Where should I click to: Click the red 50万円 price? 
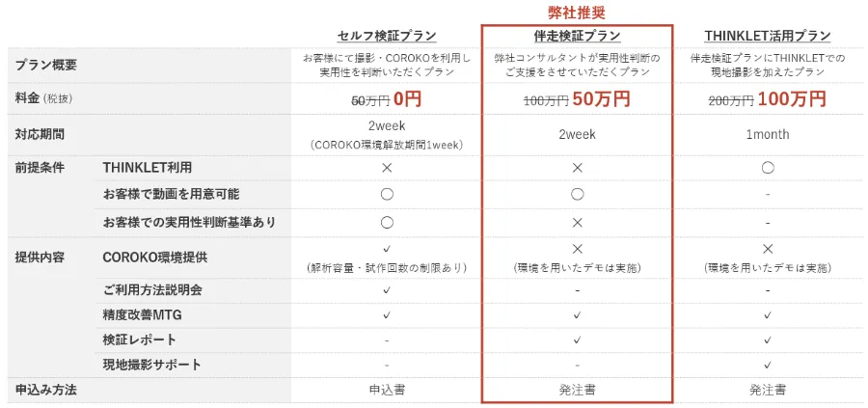[x=601, y=98]
